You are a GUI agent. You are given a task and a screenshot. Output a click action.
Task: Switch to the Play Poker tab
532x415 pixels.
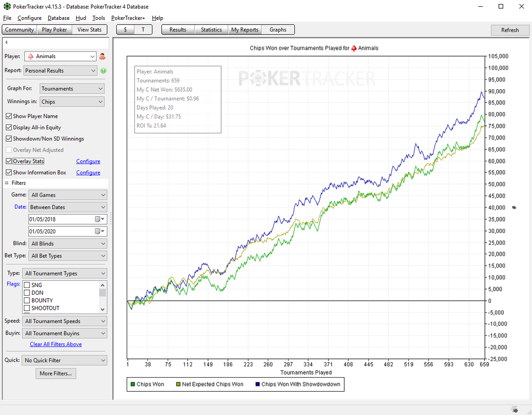[54, 30]
